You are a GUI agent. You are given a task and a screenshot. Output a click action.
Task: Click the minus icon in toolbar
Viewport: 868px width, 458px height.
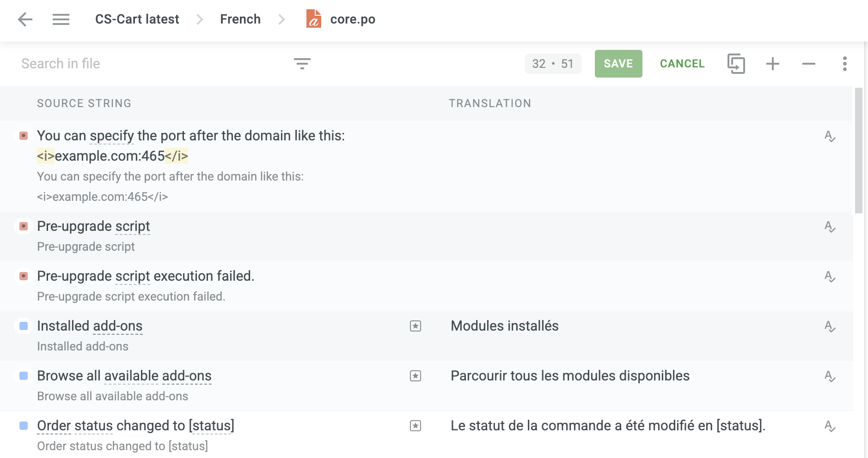(809, 64)
